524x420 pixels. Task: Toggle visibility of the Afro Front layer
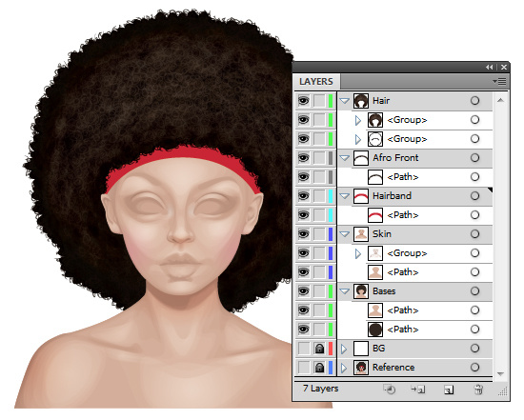click(303, 158)
